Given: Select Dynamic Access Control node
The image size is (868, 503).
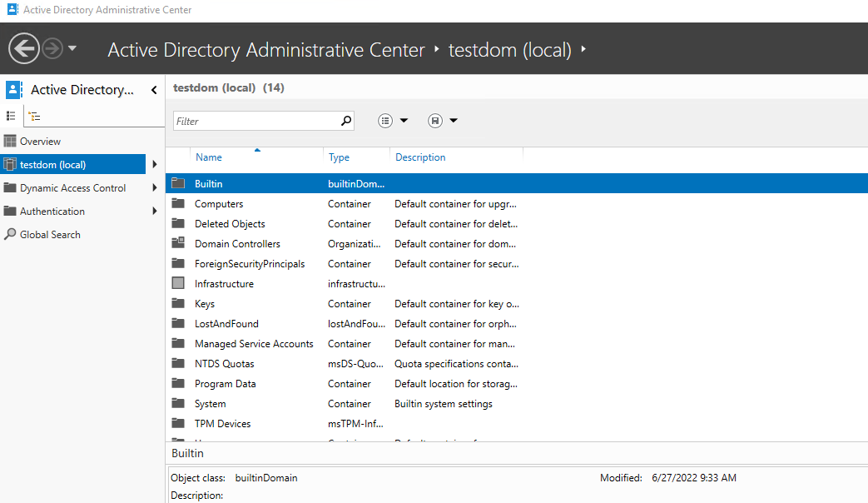Looking at the screenshot, I should point(72,188).
